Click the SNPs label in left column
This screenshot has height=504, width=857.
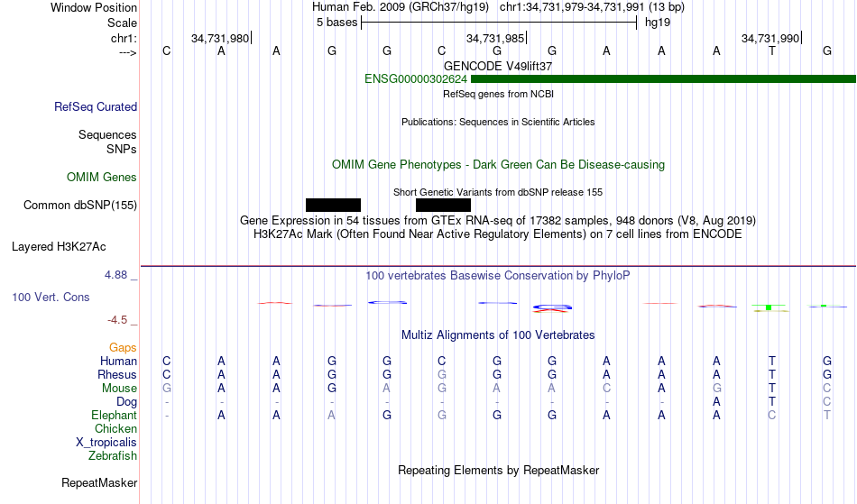[x=122, y=149]
